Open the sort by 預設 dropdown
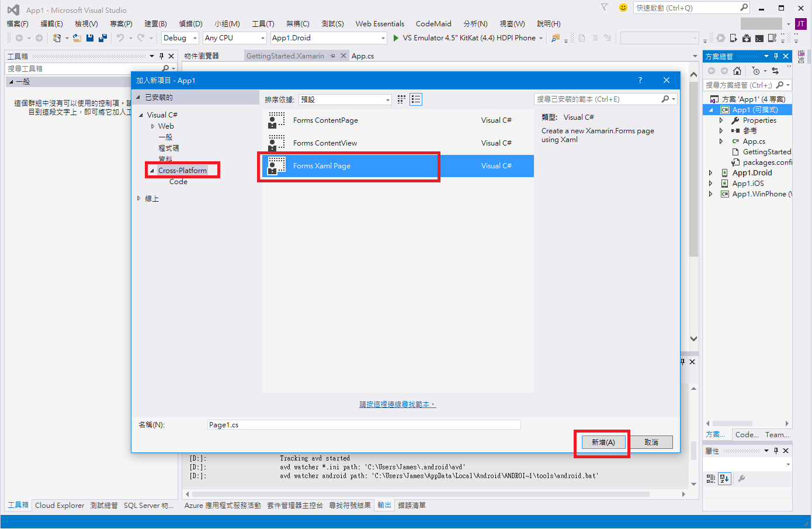This screenshot has width=812, height=529. tap(345, 99)
